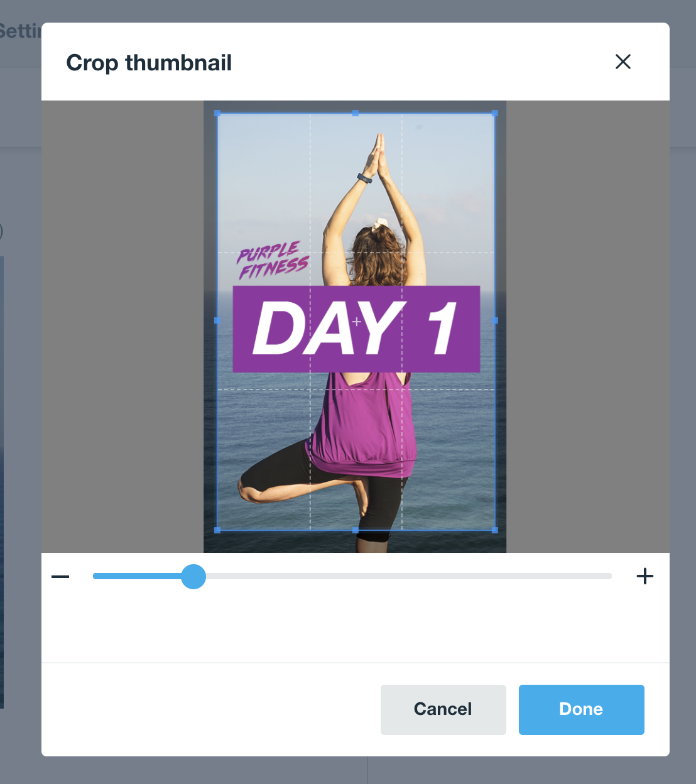Click the minus zoom-out icon
The image size is (696, 784).
click(60, 577)
